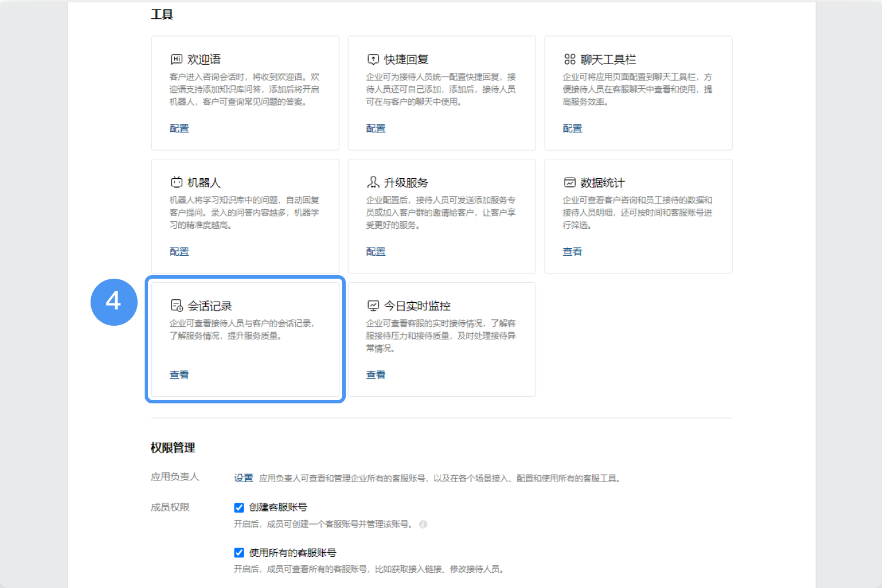
Task: Click description starting 机器人将学习知识库中的问题
Action: pyautogui.click(x=245, y=212)
